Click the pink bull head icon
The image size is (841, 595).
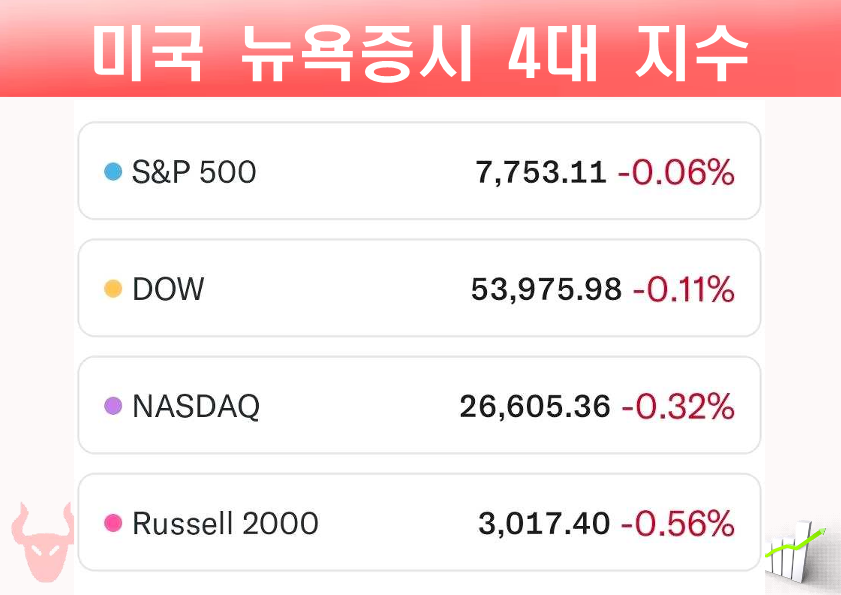click(42, 542)
